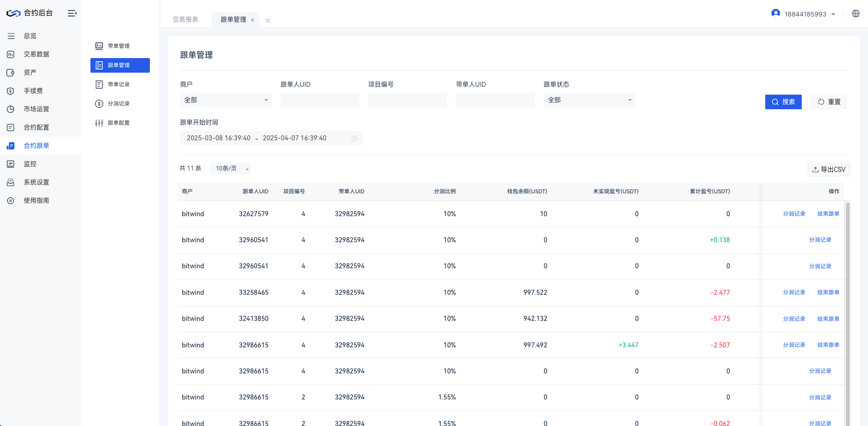Click the close-all tabs x icon
This screenshot has width=868, height=426.
point(268,21)
